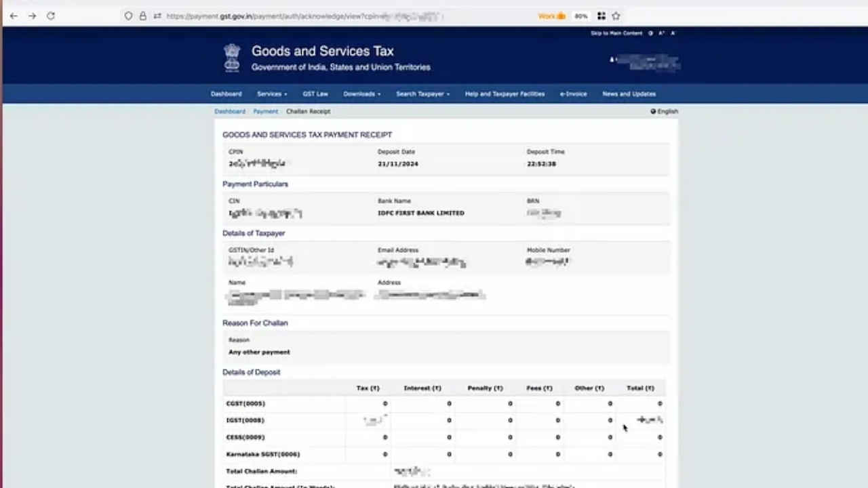Open the GST Law menu item
Viewport: 868px width, 488px height.
click(315, 94)
